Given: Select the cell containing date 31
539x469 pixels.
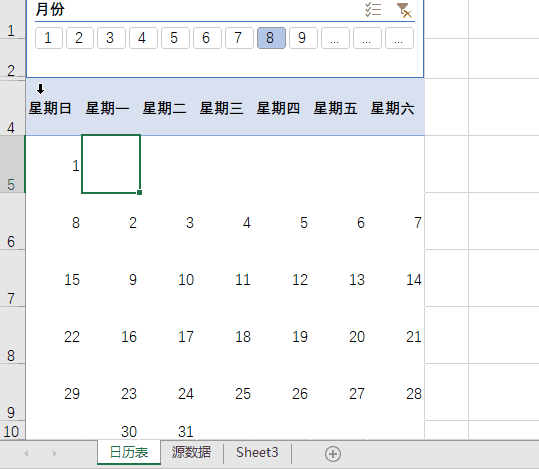Looking at the screenshot, I should click(x=168, y=430).
